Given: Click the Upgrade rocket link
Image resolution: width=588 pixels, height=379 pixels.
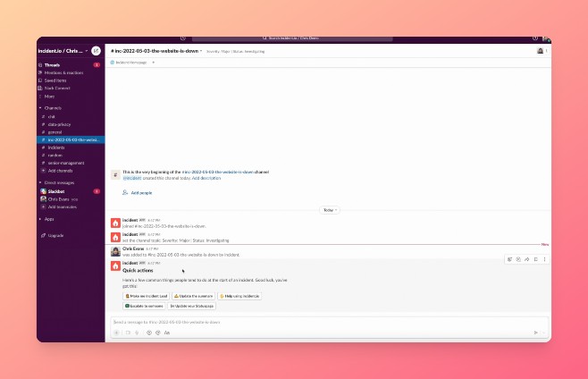Looking at the screenshot, I should tap(55, 236).
